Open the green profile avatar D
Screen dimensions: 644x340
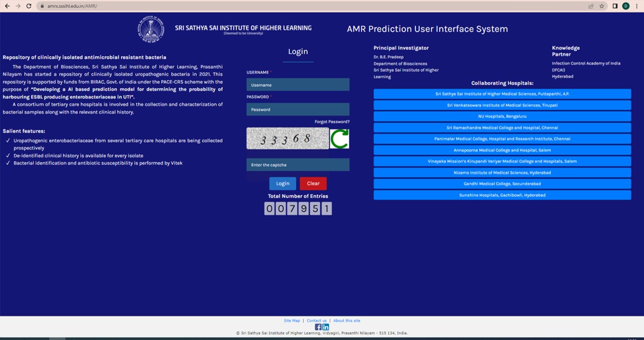[x=626, y=6]
